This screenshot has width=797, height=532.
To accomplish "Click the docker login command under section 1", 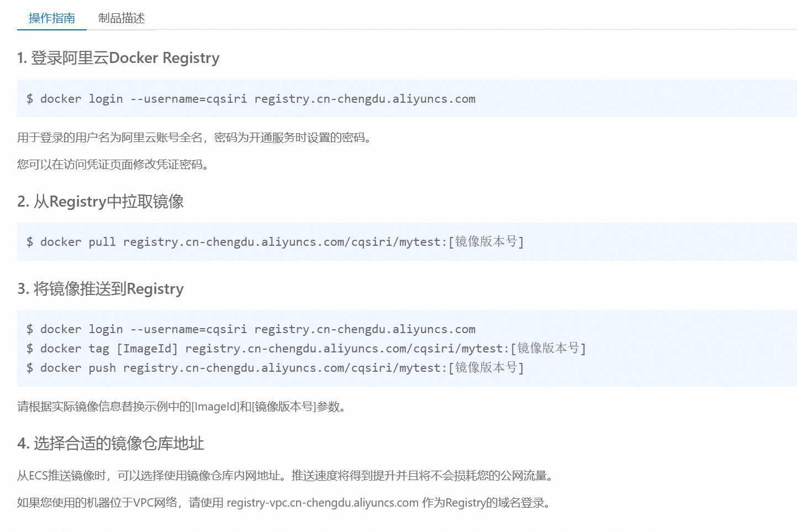I will (251, 99).
